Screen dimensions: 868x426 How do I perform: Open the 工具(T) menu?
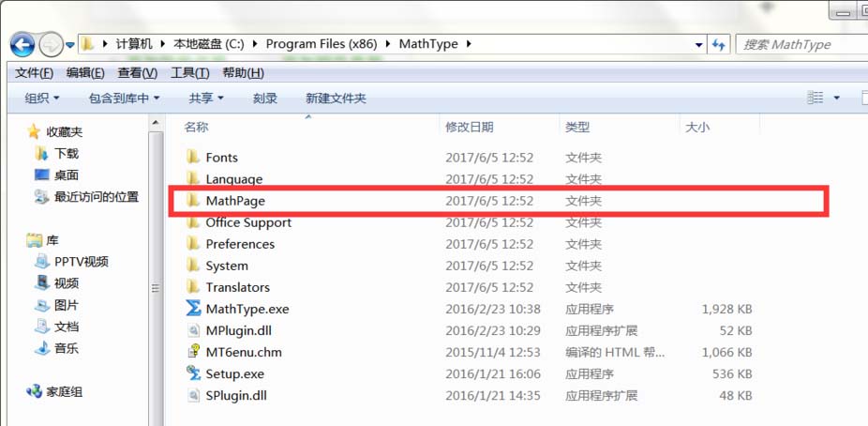pos(190,73)
